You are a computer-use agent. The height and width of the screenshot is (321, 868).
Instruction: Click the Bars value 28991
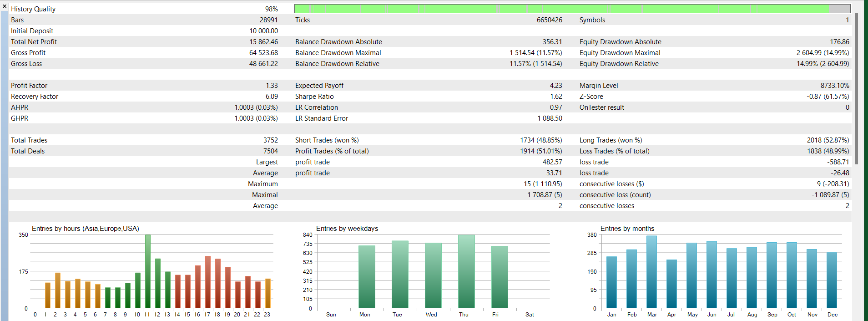tap(269, 20)
